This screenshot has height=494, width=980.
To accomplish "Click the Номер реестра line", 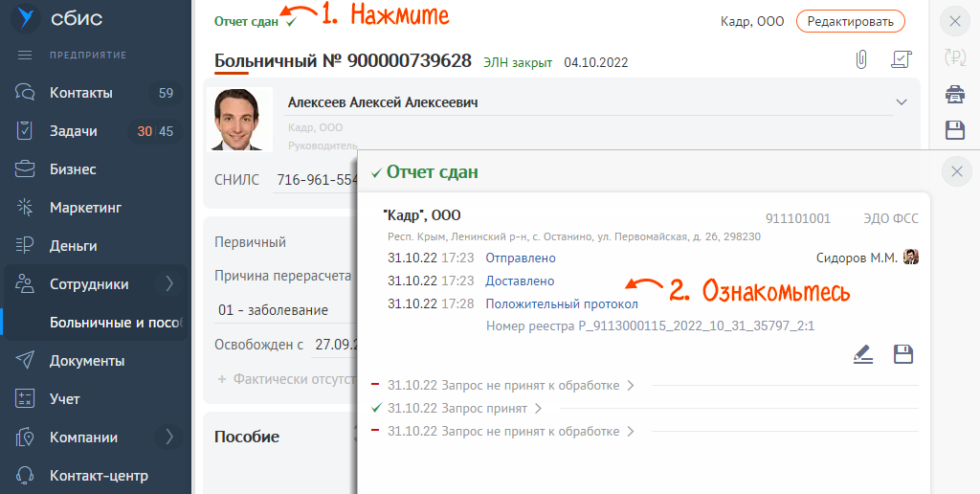I will [650, 326].
